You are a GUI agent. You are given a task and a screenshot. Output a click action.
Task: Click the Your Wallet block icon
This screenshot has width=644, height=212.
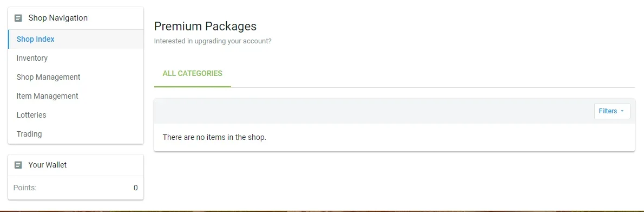tap(18, 165)
